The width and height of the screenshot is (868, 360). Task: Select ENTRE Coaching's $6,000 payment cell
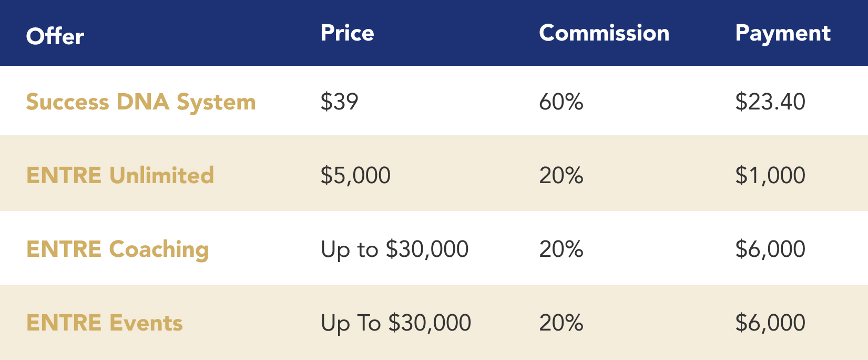770,249
